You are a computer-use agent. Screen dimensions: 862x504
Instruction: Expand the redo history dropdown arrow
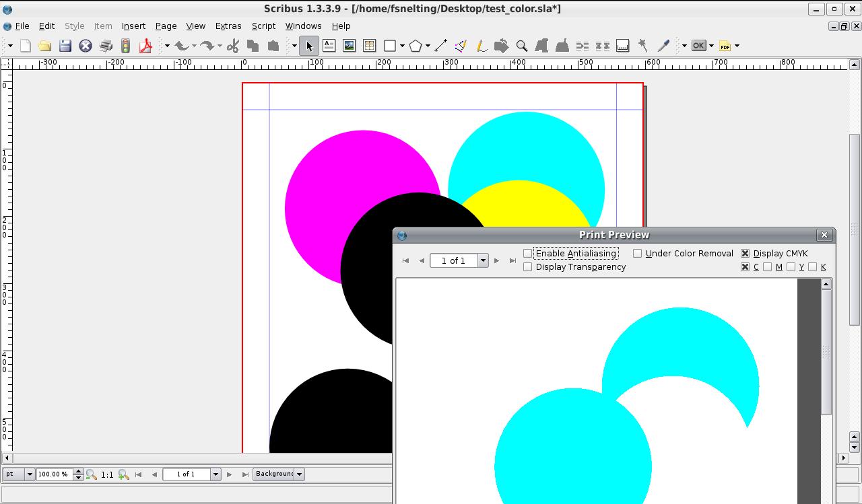pyautogui.click(x=220, y=46)
